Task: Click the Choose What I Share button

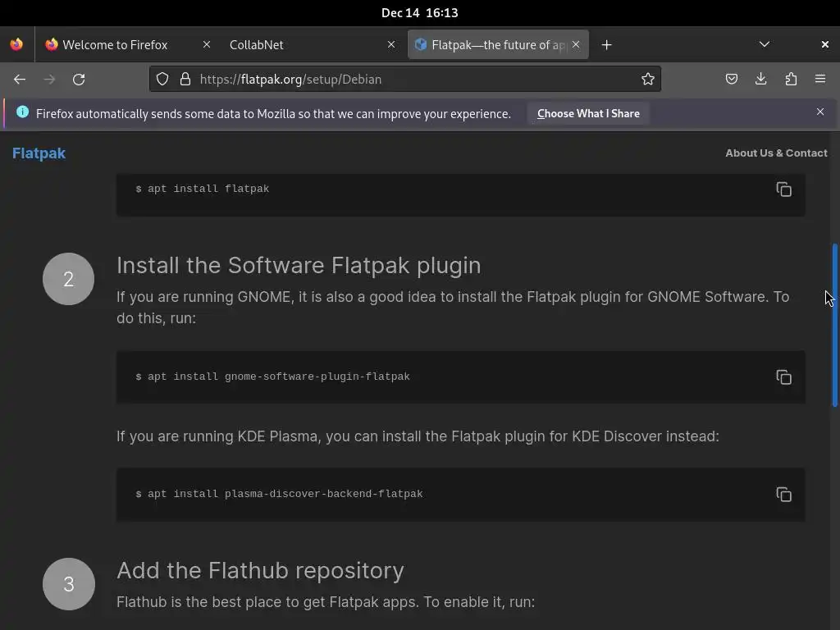Action: [588, 113]
